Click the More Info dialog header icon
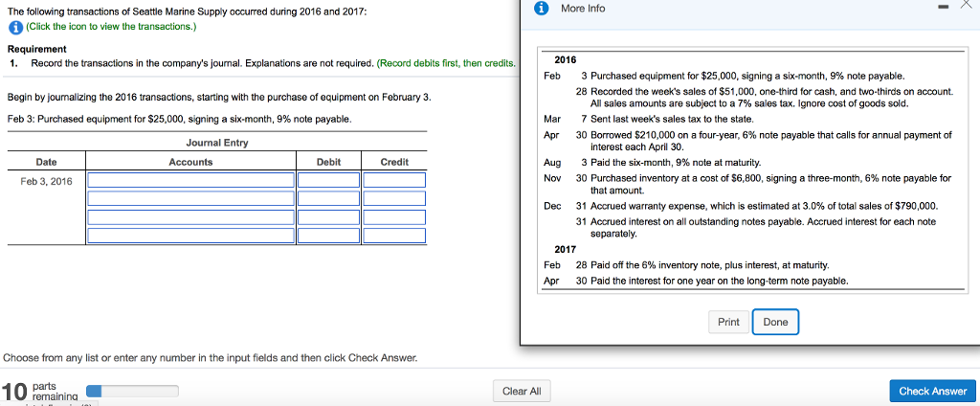The width and height of the screenshot is (980, 406). click(x=544, y=9)
